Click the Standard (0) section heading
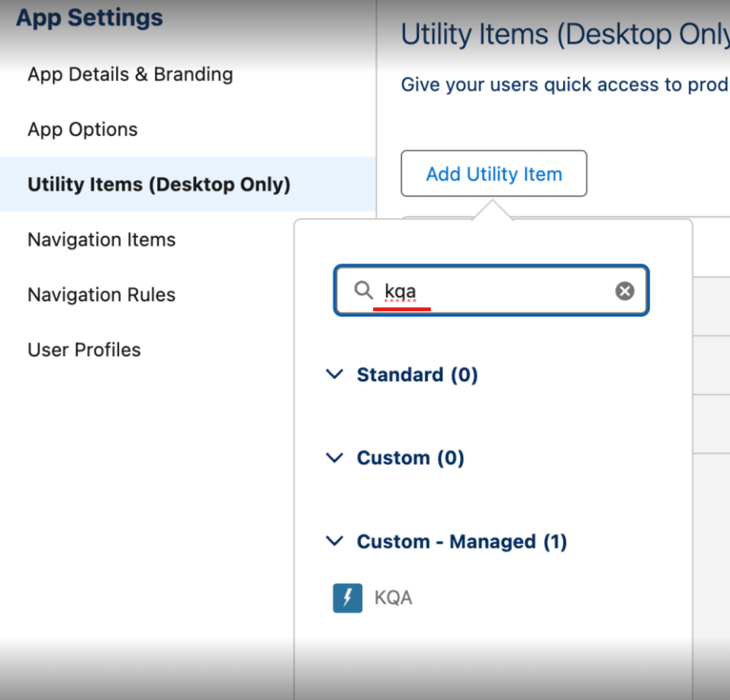The height and width of the screenshot is (700, 730). [x=417, y=374]
